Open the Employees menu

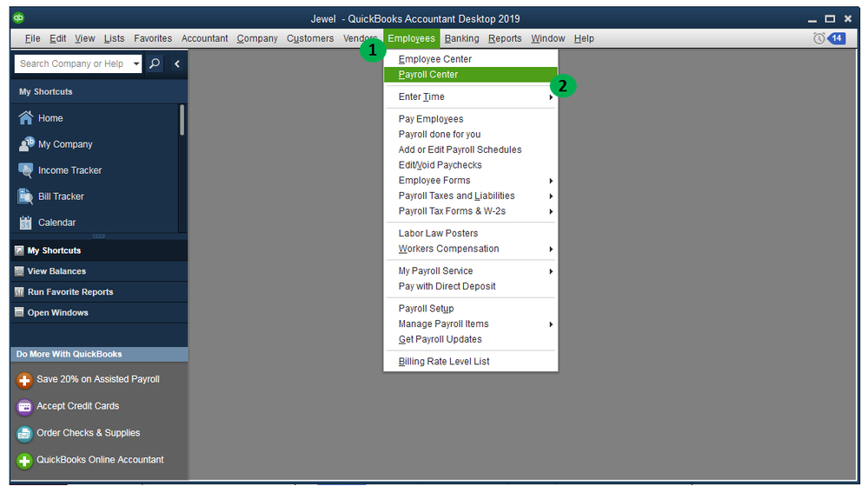coord(411,38)
